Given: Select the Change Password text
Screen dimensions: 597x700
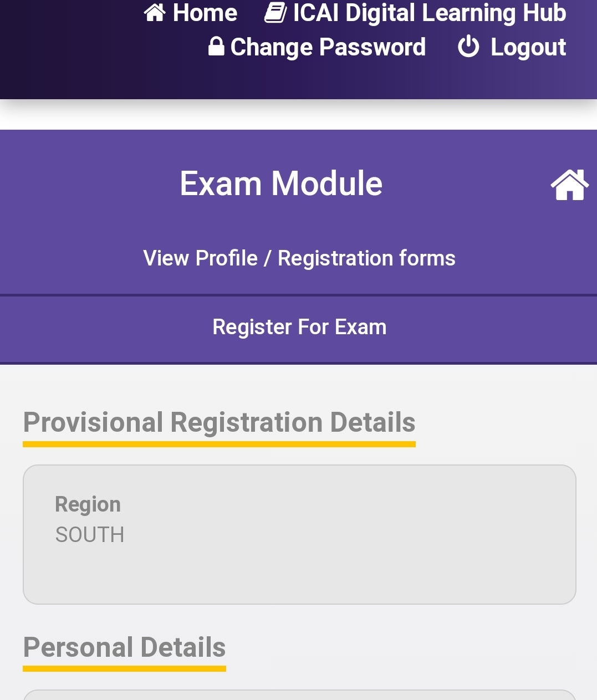Looking at the screenshot, I should 328,47.
